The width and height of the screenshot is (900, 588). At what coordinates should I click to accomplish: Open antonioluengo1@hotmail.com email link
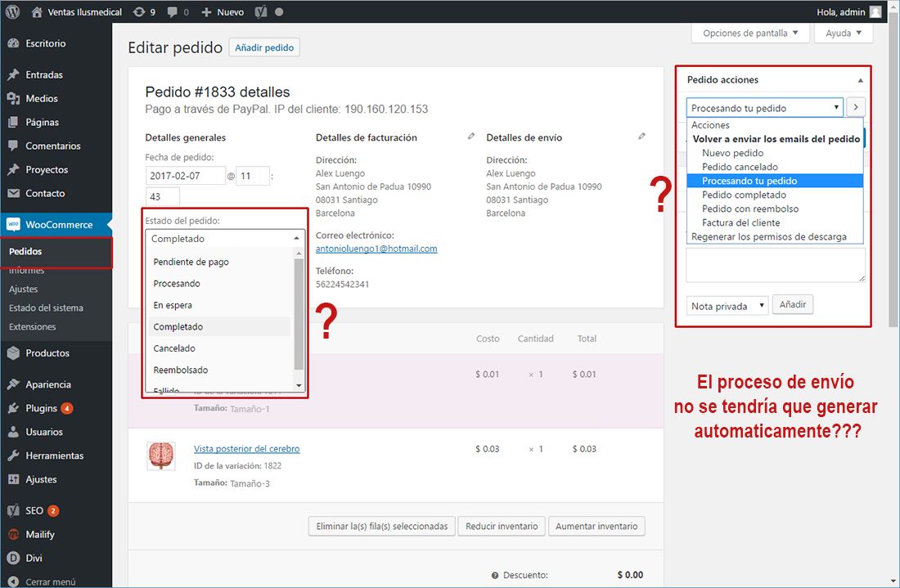click(376, 249)
